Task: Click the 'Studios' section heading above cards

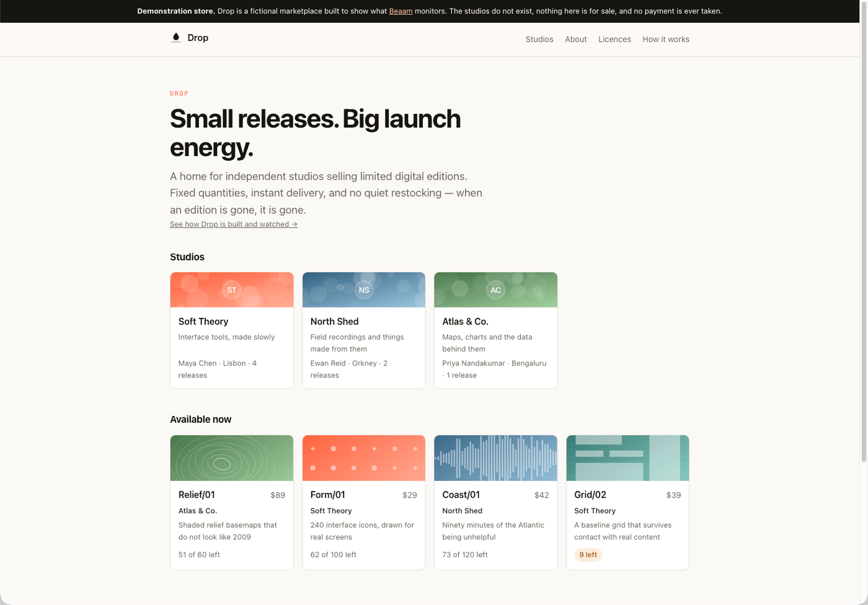Action: coord(187,257)
